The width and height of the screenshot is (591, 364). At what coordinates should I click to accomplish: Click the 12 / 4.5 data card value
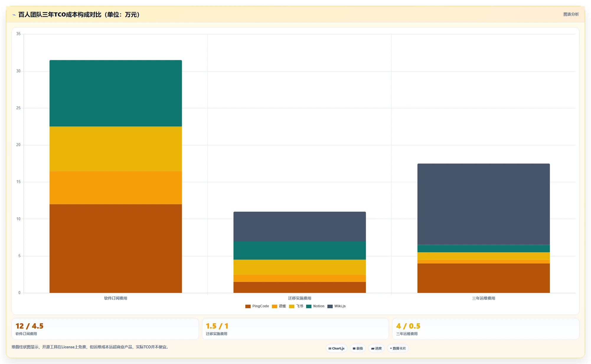click(30, 326)
